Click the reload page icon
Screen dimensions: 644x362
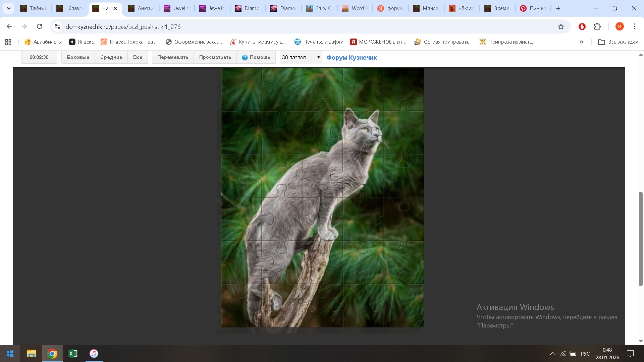(39, 26)
